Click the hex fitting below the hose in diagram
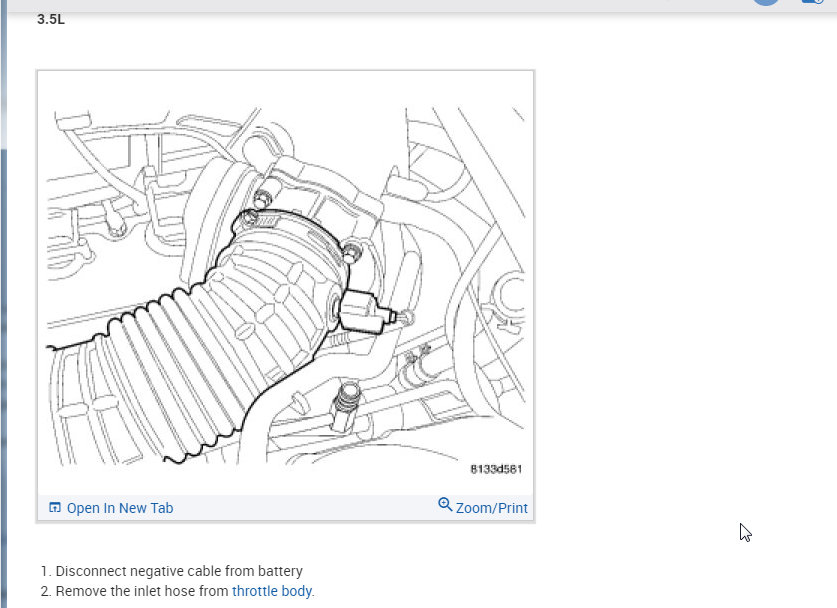 pyautogui.click(x=345, y=405)
